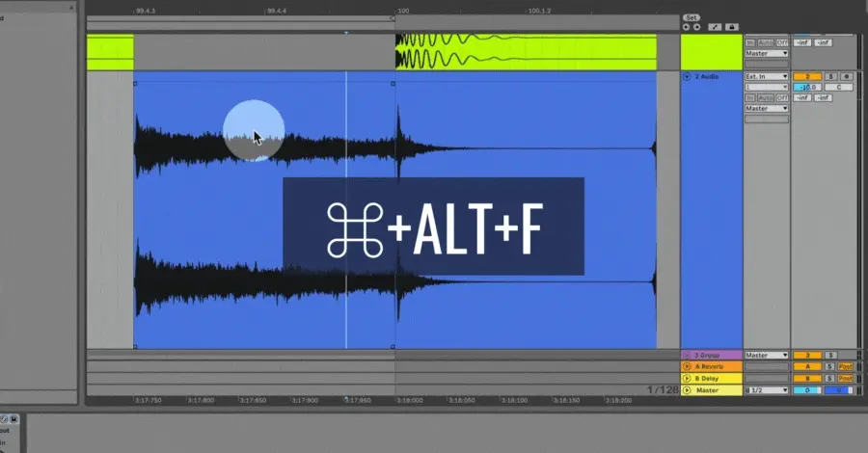Click Master track blue cue volume field
This screenshot has width=868, height=453.
coord(839,390)
